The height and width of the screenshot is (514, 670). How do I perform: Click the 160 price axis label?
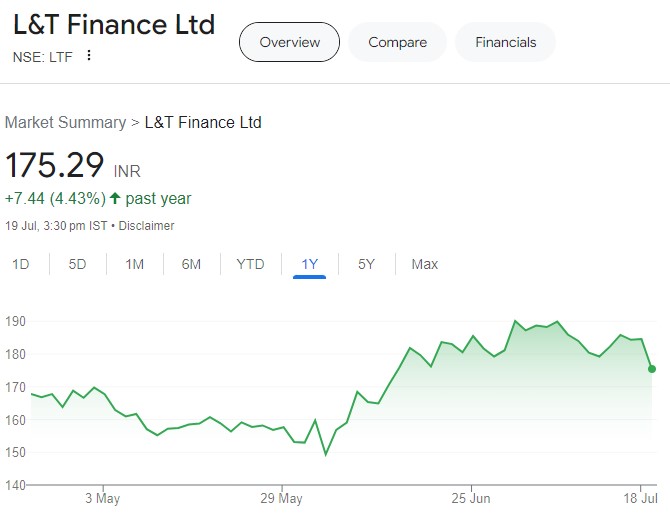pos(15,420)
